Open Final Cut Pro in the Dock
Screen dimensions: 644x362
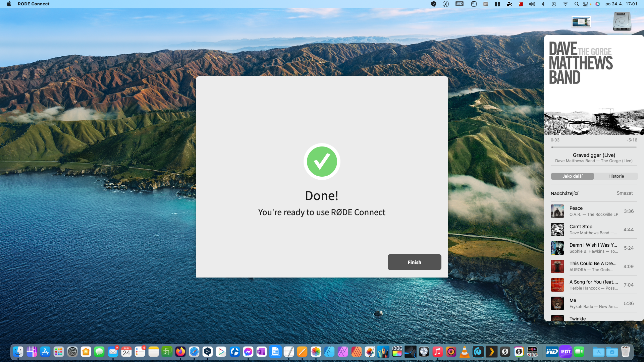pyautogui.click(x=397, y=352)
